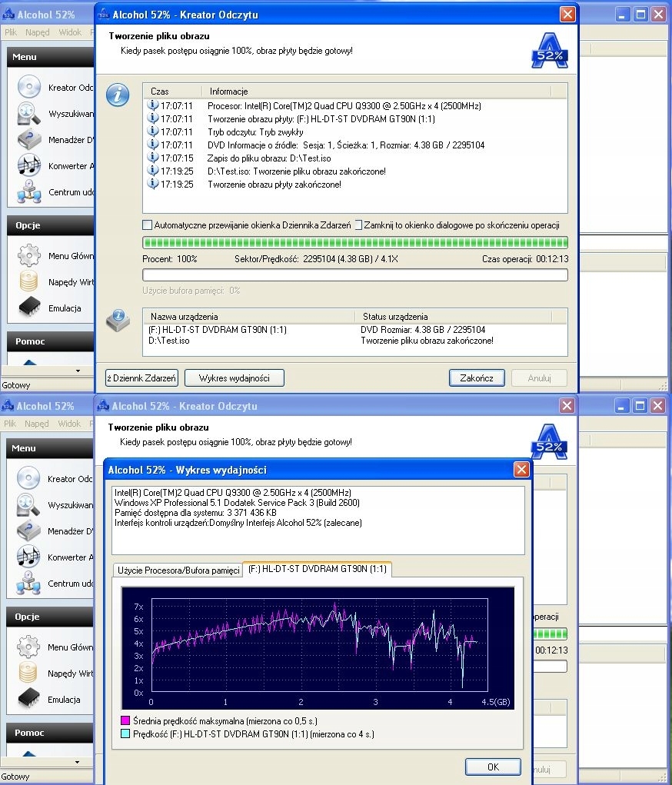Screen dimensions: 672x785
Task: Open Menu Główne gear icon in upper sidebar
Action: 29,255
